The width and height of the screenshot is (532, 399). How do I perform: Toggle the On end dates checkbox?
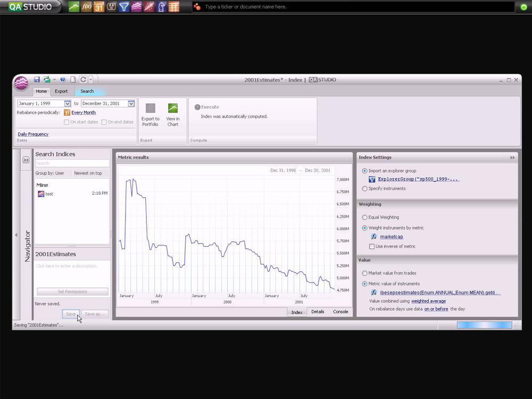pos(104,122)
